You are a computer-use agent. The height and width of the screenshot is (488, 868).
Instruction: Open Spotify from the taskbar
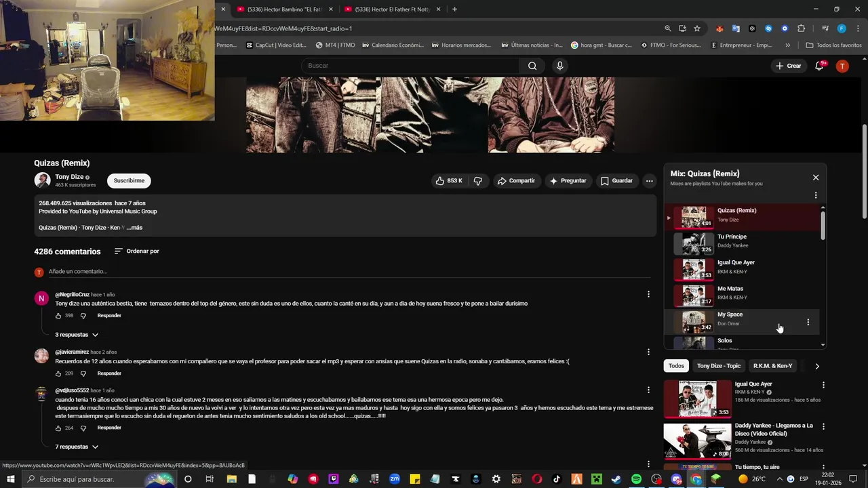tap(636, 479)
